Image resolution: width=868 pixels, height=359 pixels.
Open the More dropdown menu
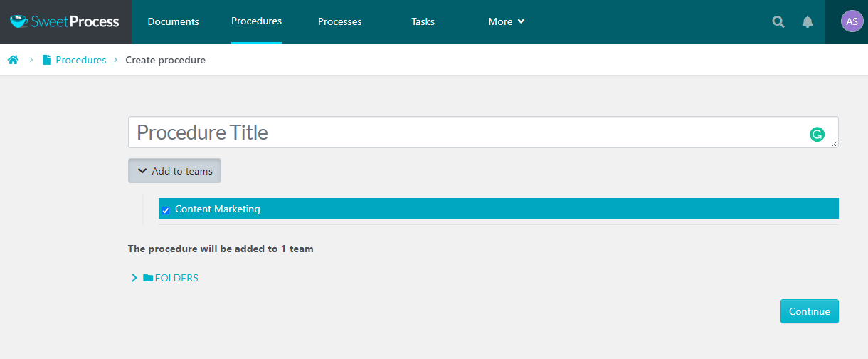point(506,21)
